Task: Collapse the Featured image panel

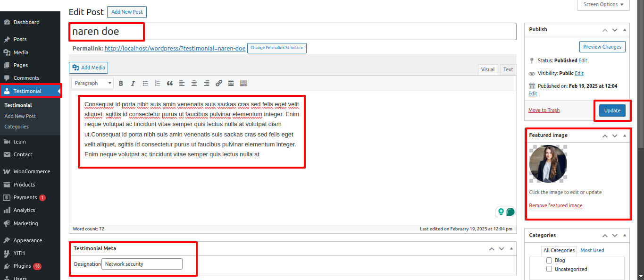Action: click(625, 136)
